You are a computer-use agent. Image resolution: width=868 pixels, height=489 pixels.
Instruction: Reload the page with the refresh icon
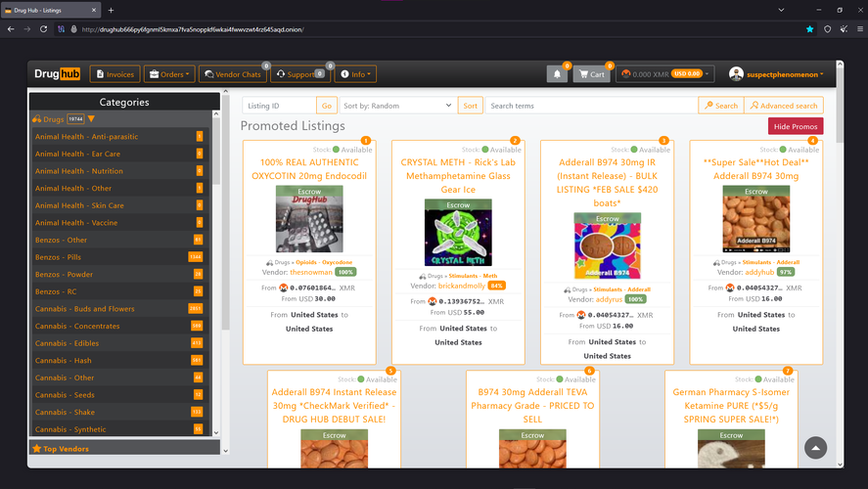tap(44, 28)
